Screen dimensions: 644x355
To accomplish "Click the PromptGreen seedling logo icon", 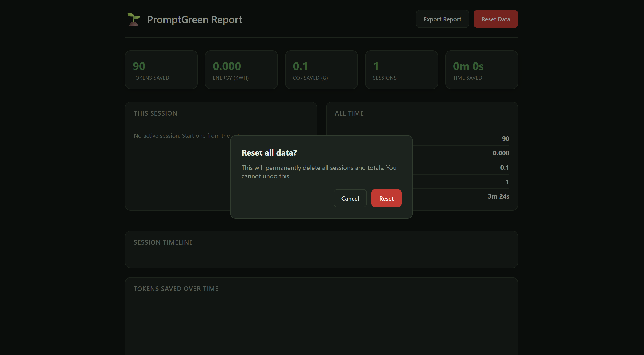I will coord(133,19).
